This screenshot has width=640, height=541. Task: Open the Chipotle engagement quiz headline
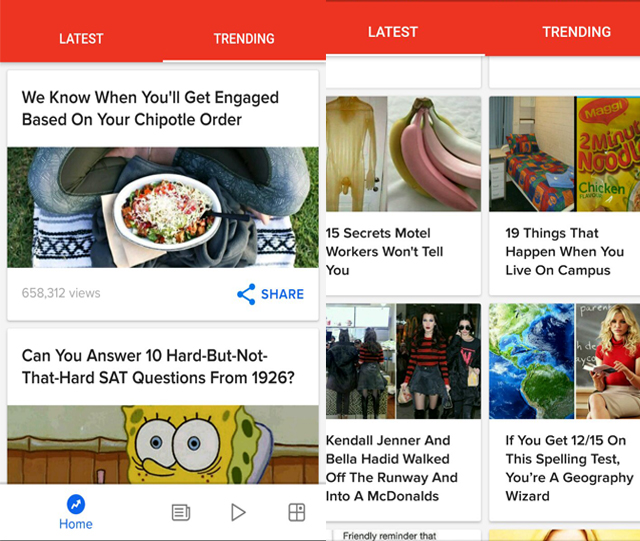click(x=150, y=109)
